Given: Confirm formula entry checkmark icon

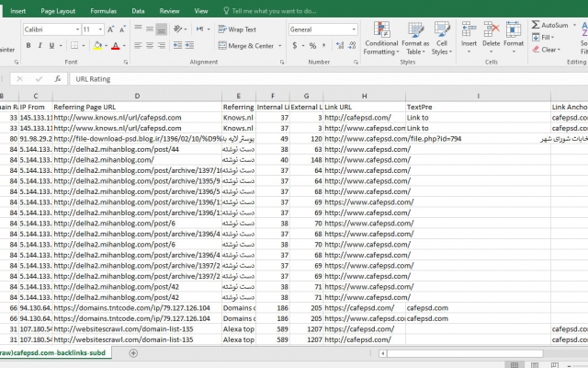Looking at the screenshot, I should pyautogui.click(x=39, y=79).
